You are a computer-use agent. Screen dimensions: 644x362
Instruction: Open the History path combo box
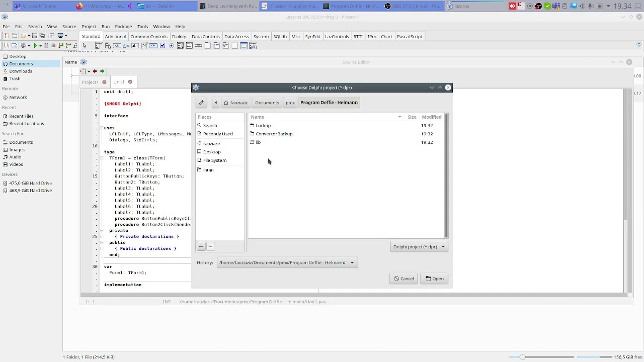click(287, 262)
